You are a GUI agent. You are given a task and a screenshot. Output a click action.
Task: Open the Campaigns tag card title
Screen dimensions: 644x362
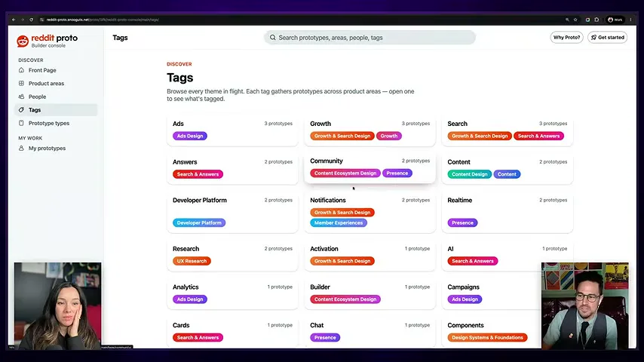click(x=463, y=287)
